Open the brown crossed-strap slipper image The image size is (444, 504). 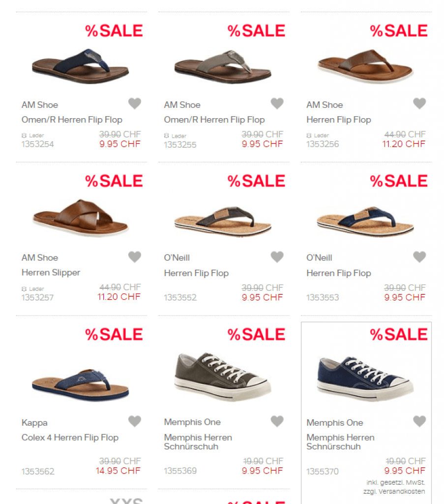point(81,218)
